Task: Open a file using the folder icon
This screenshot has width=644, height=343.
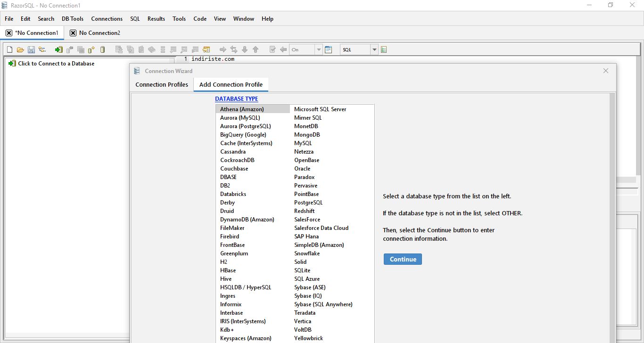Action: (x=20, y=49)
